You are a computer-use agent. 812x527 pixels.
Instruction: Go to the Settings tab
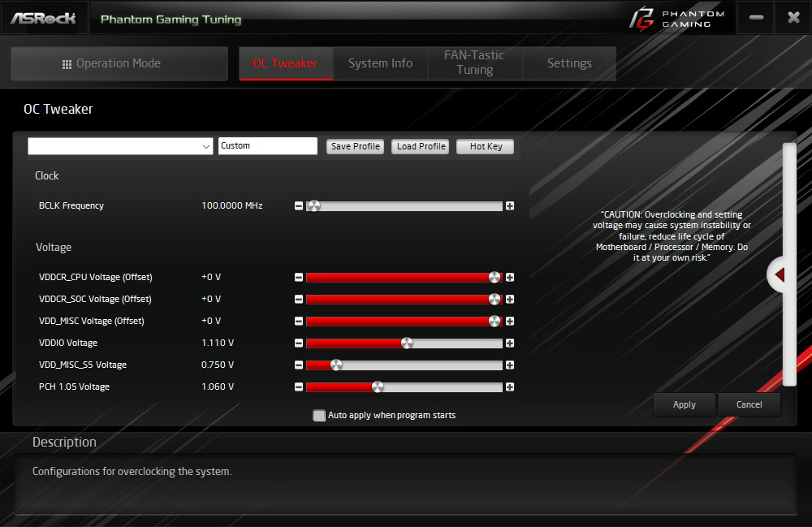coord(569,63)
